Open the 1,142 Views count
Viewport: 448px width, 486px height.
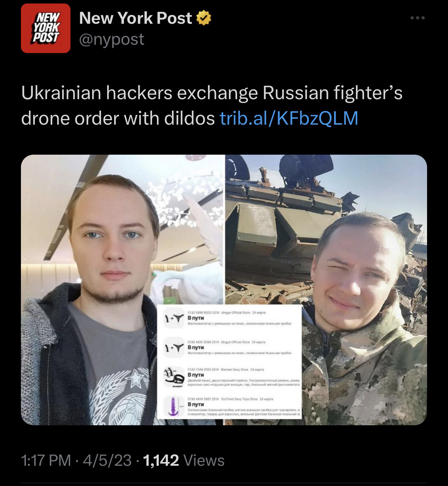click(x=183, y=461)
